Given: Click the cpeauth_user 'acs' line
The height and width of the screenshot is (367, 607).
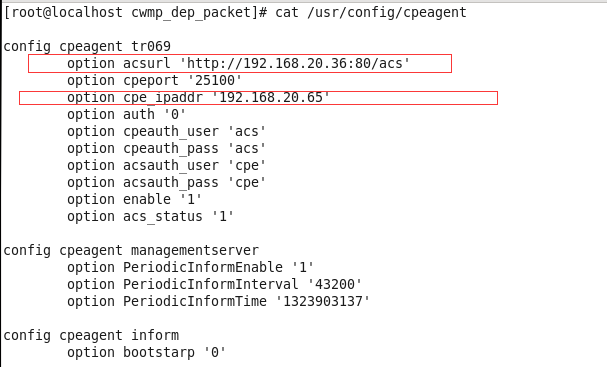Looking at the screenshot, I should [166, 131].
